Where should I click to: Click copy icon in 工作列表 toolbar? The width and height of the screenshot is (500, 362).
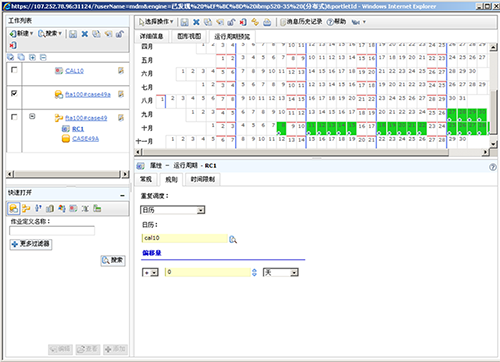(x=96, y=34)
